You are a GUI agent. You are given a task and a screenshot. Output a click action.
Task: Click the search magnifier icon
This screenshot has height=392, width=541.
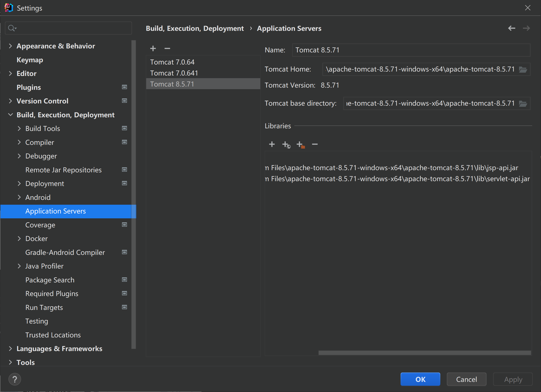pos(12,28)
